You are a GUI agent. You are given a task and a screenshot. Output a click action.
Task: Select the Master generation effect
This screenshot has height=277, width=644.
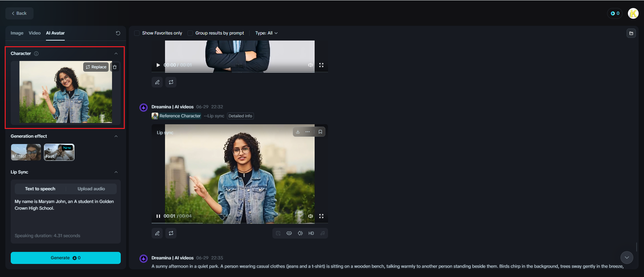tap(26, 152)
